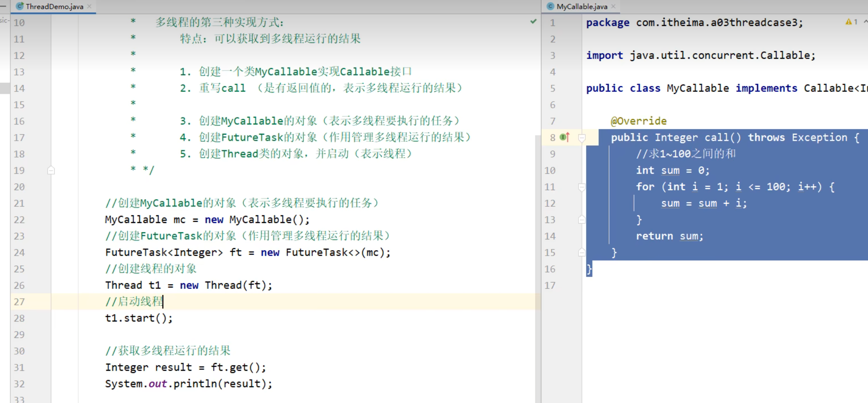Open the warning indicator in MyCallable.java

tap(849, 22)
